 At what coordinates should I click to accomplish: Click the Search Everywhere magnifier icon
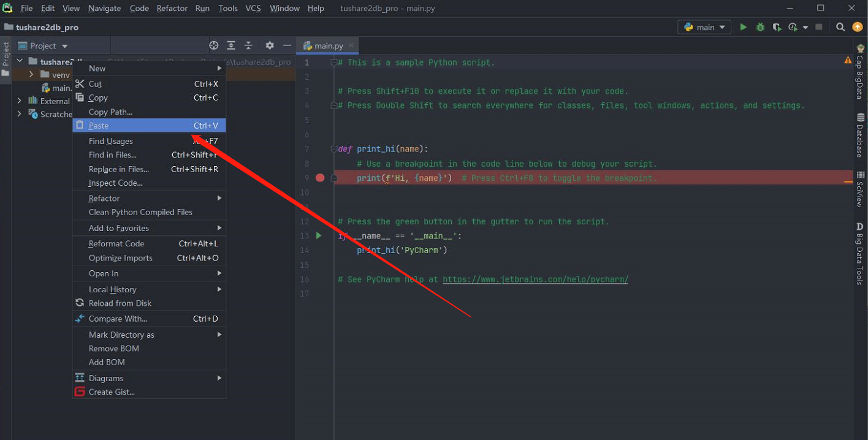840,27
